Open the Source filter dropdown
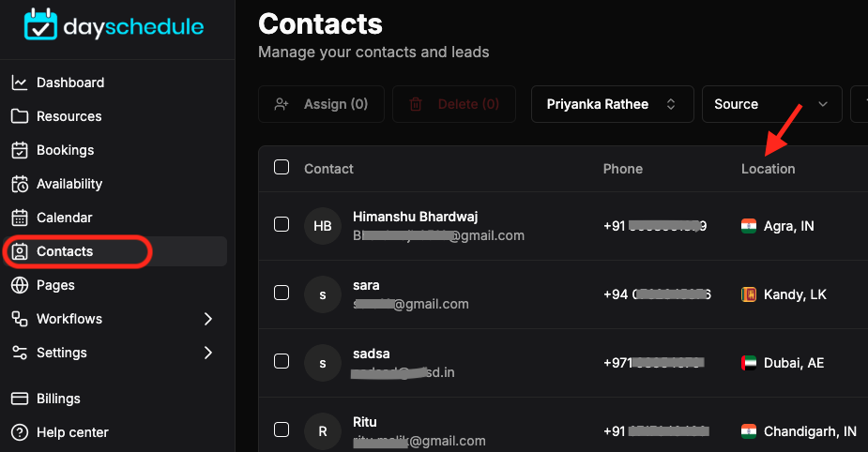Viewport: 868px width, 452px height. click(x=771, y=104)
